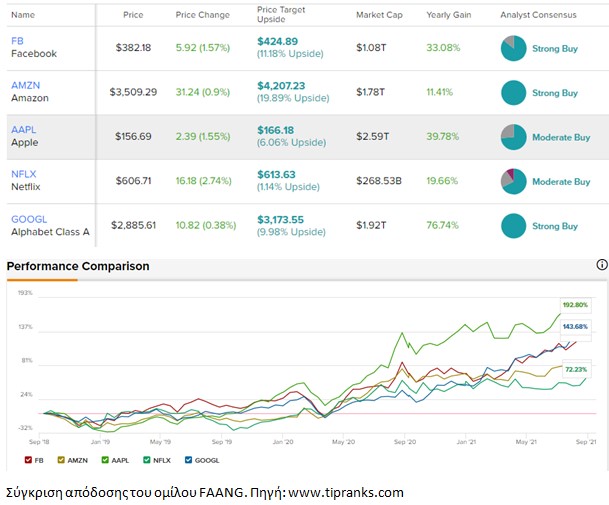Sort by the Market Cap header
Image resolution: width=609 pixels, height=505 pixels.
point(379,15)
